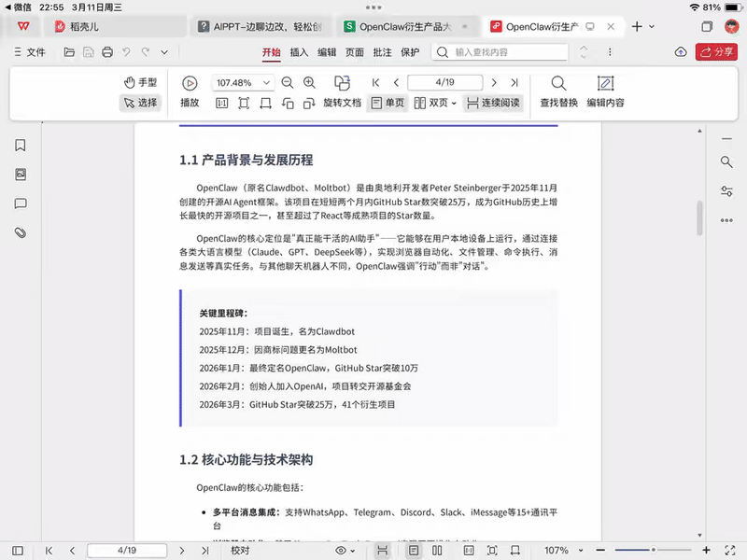Enter full screen from status bar
Screen dimensions: 747x560
[x=730, y=551]
